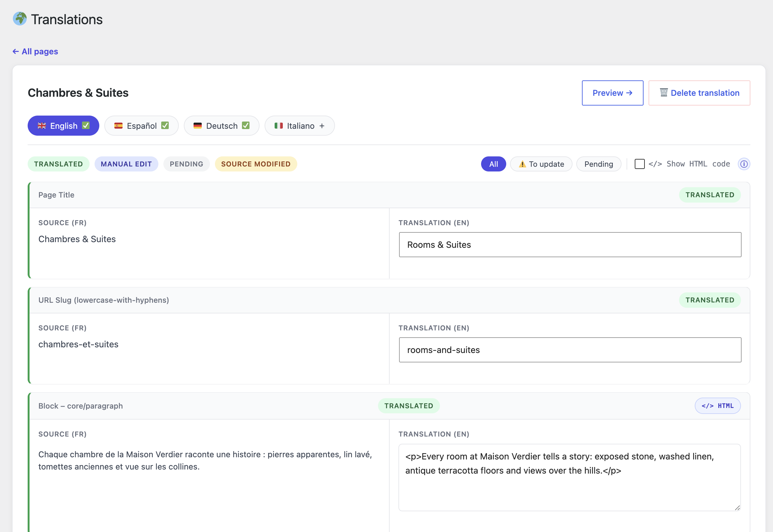Click the SOURCE MODIFIED legend badge
This screenshot has height=532, width=773.
[256, 164]
